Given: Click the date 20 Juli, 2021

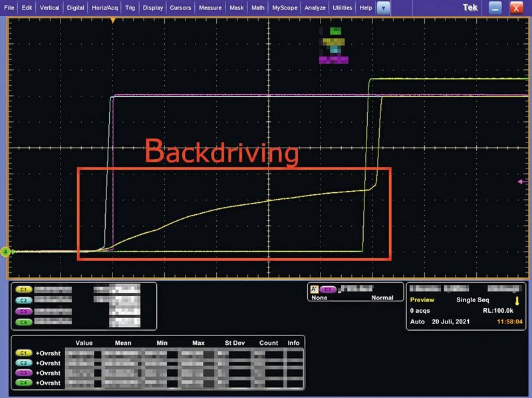Looking at the screenshot, I should point(451,321).
